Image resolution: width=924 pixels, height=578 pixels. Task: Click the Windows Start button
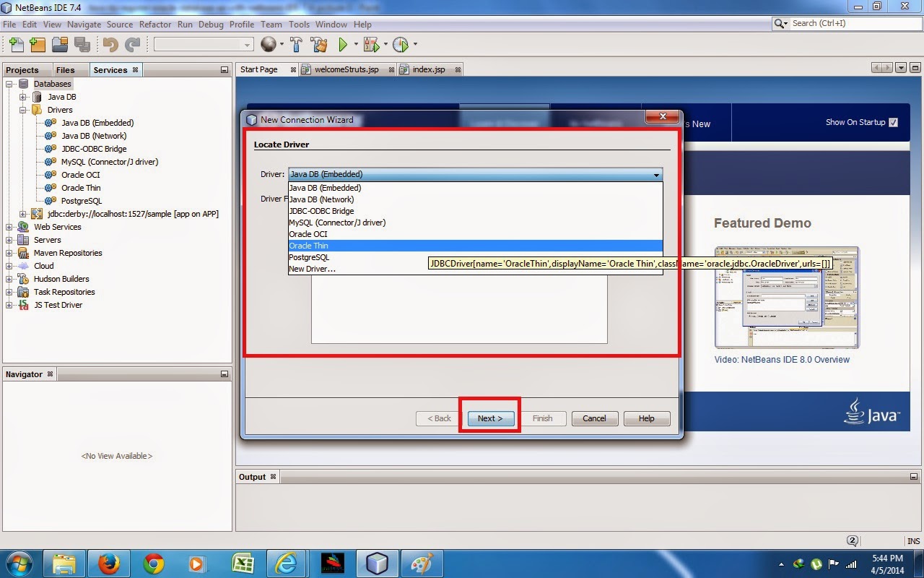pyautogui.click(x=19, y=564)
